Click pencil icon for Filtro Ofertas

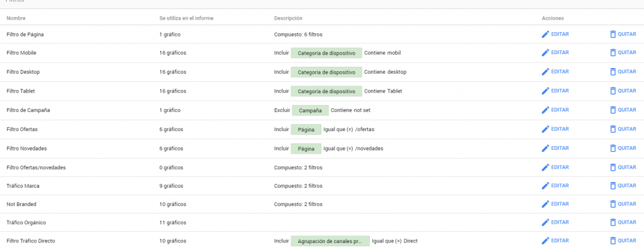click(x=545, y=129)
